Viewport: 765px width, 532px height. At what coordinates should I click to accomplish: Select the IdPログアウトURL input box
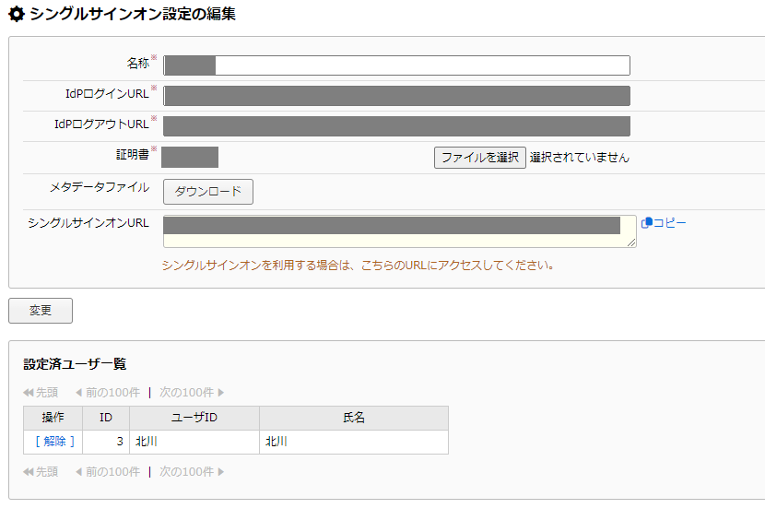[x=396, y=126]
